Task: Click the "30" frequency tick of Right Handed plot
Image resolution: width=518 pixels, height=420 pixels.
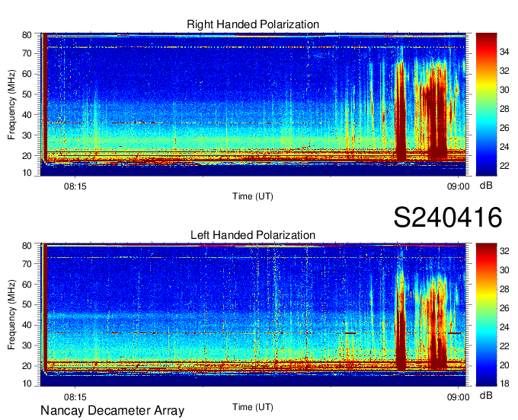Action: click(x=27, y=135)
